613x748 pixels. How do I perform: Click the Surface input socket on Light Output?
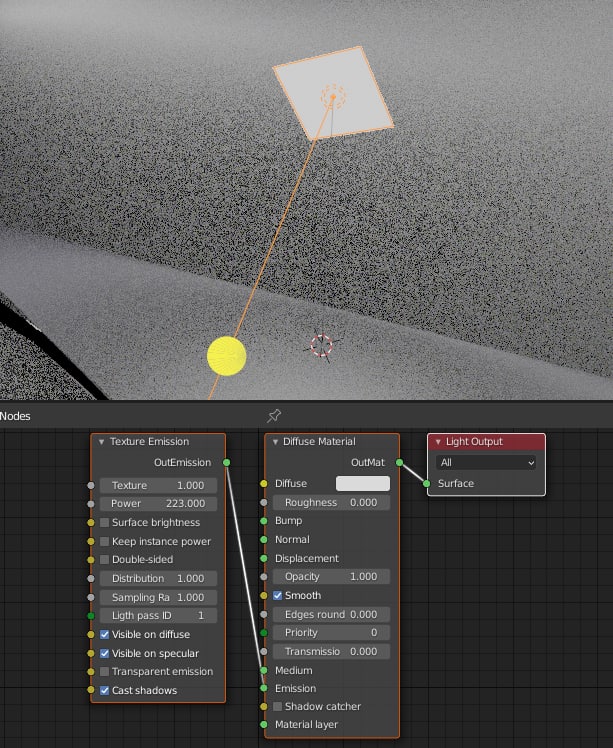(427, 483)
